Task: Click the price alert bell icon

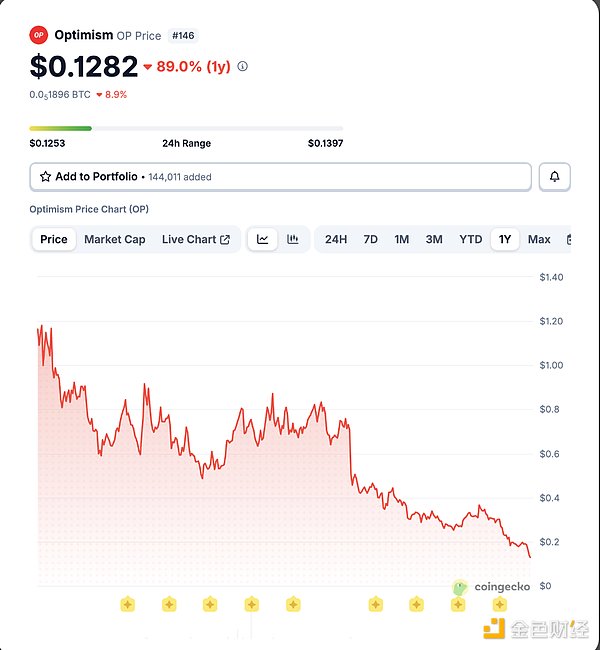Action: click(x=555, y=177)
